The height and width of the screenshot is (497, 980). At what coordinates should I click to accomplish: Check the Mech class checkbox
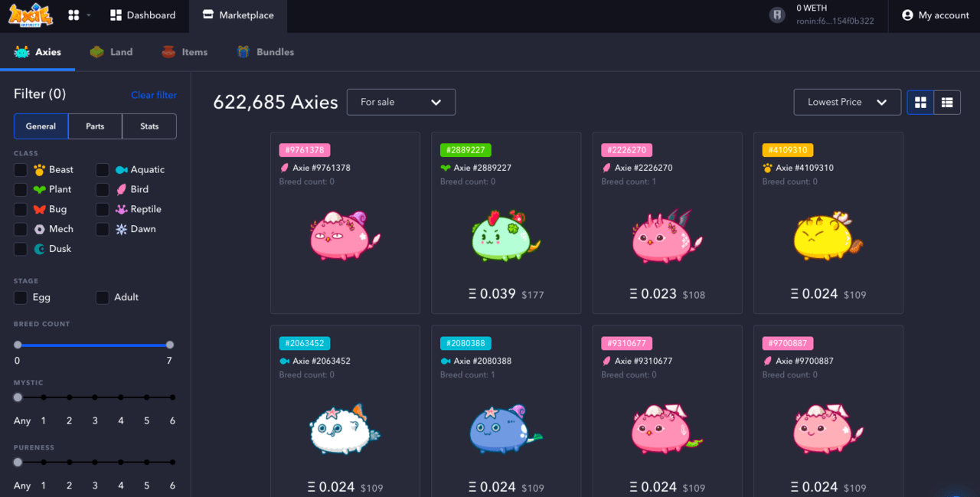(21, 230)
